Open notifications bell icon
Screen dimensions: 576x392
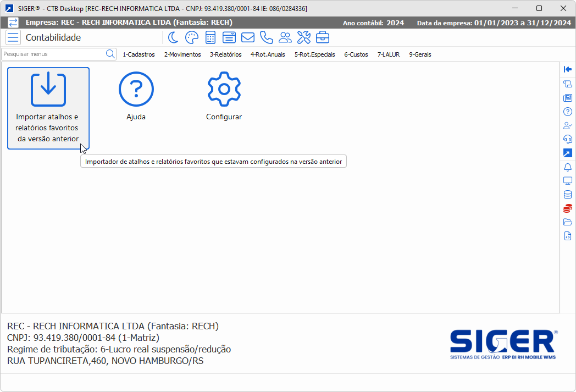point(568,167)
